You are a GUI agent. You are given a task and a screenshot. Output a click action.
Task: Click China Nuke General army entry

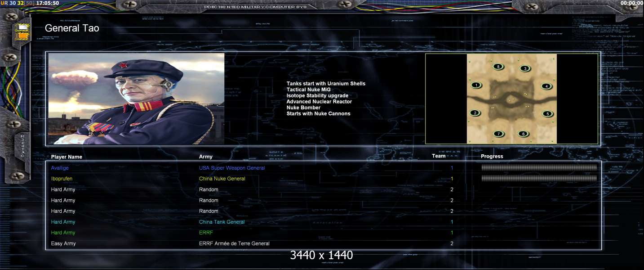(222, 179)
